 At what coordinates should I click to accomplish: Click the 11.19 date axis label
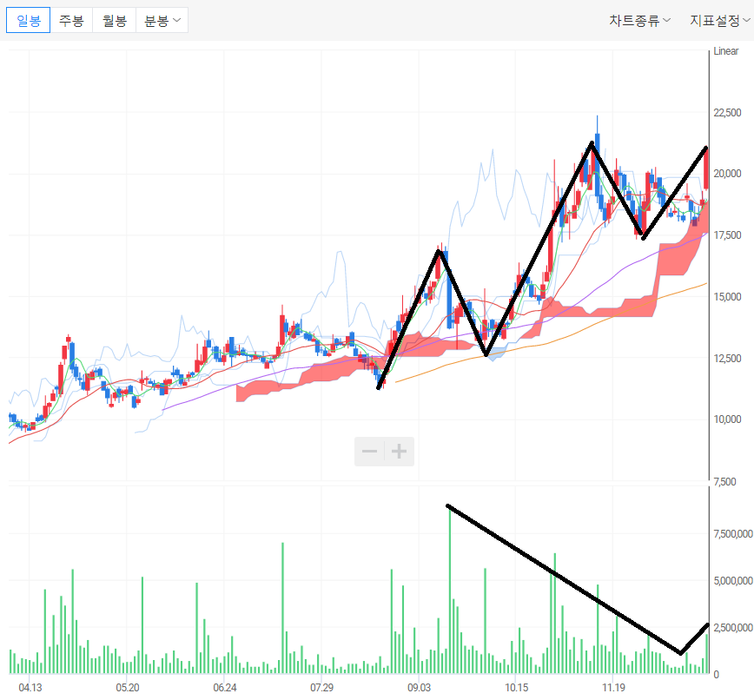(613, 688)
